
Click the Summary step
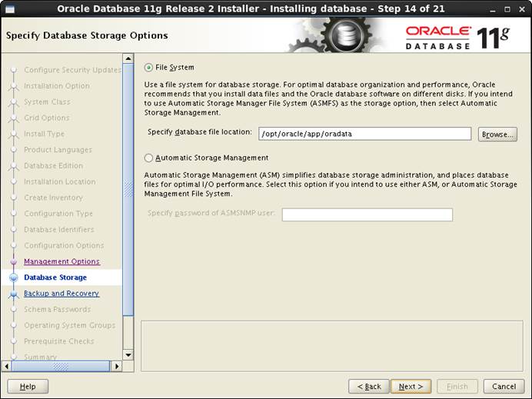click(x=41, y=357)
